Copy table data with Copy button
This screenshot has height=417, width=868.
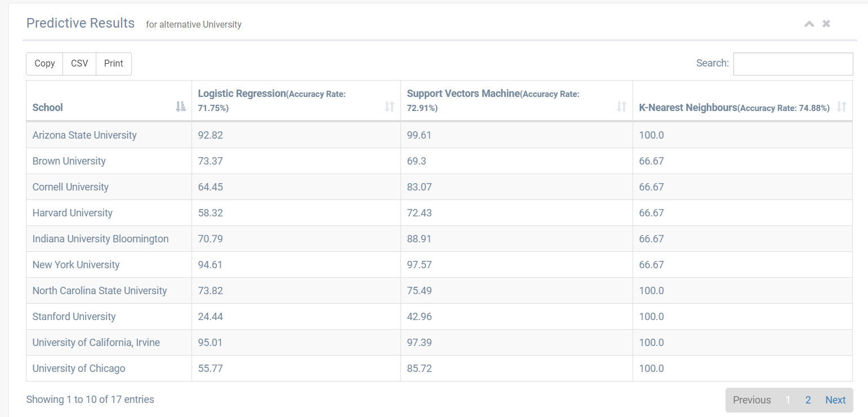(x=44, y=64)
